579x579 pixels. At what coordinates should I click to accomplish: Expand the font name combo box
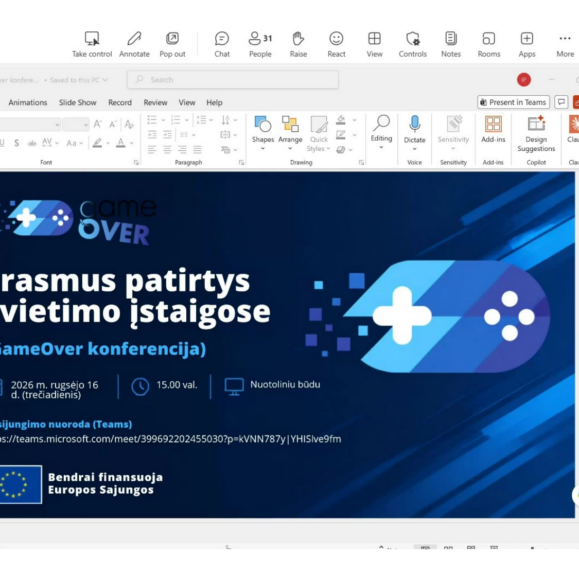click(57, 125)
